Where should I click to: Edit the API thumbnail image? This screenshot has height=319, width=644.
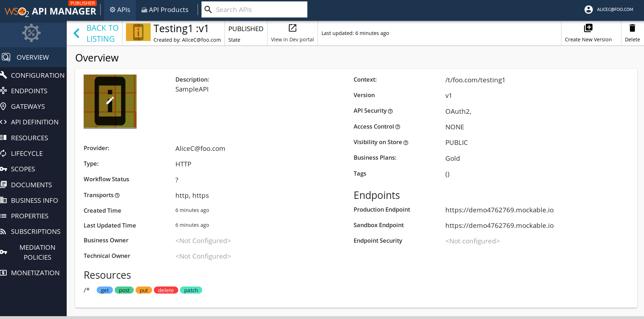coord(110,102)
